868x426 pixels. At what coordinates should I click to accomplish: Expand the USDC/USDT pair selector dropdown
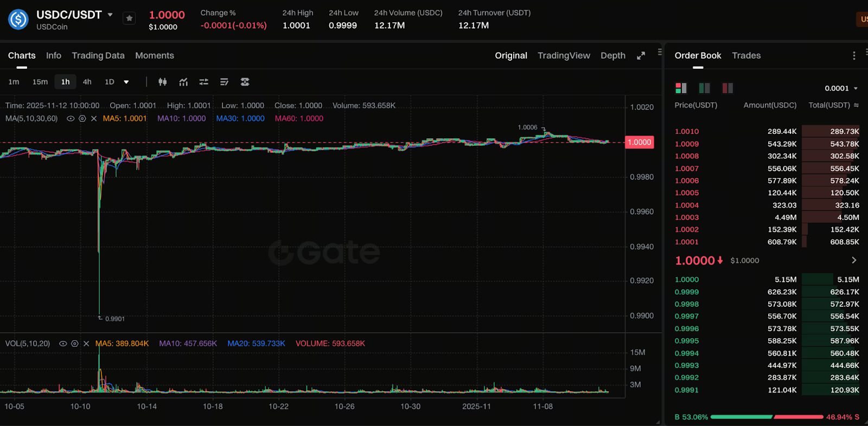point(110,15)
